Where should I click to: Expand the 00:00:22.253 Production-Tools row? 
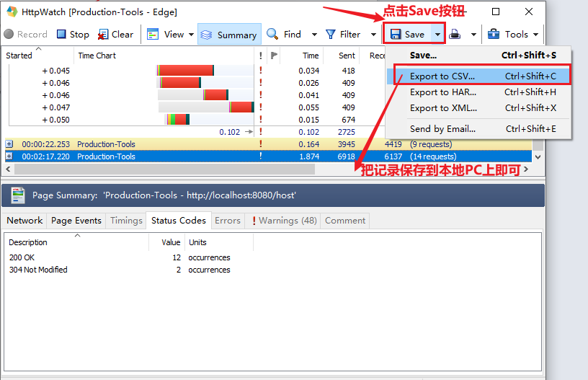pyautogui.click(x=9, y=144)
